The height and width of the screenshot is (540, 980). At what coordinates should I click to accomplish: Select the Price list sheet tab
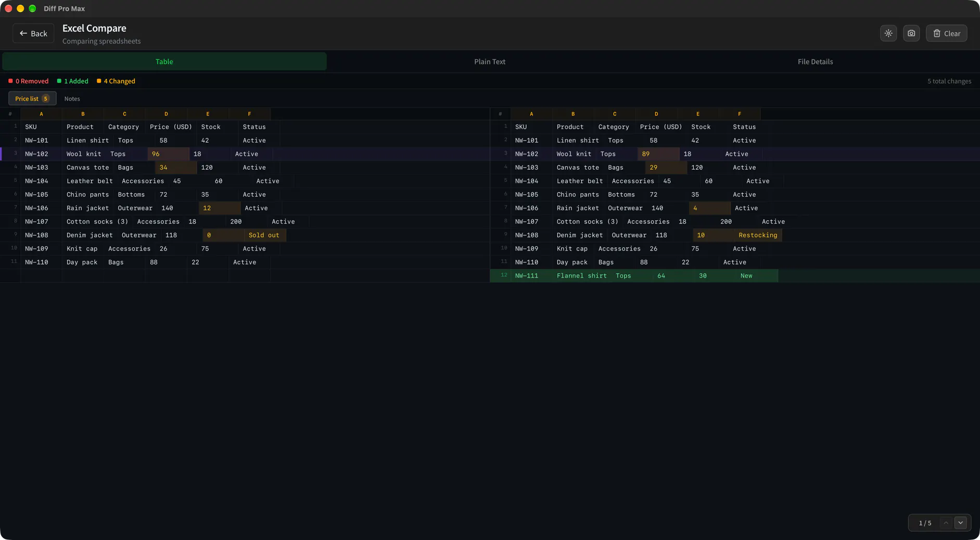tap(32, 98)
